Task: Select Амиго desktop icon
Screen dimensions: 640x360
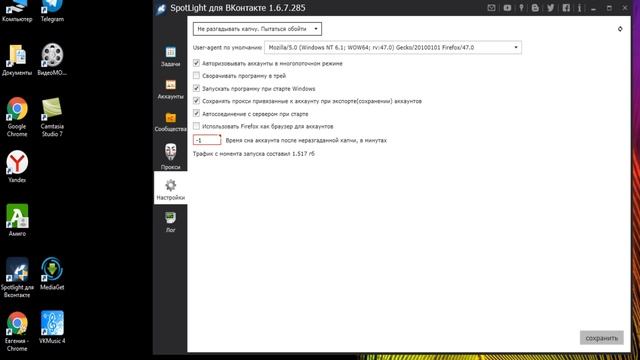Action: pyautogui.click(x=17, y=220)
